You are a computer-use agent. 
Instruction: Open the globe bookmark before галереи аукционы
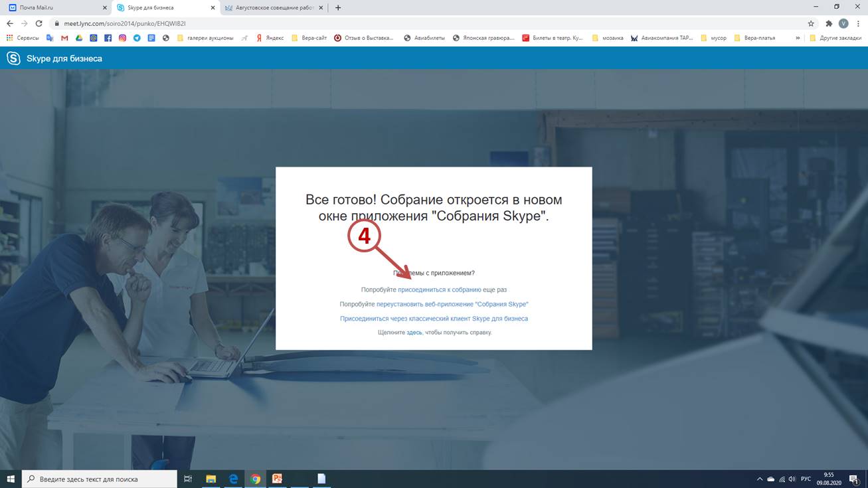(x=166, y=38)
